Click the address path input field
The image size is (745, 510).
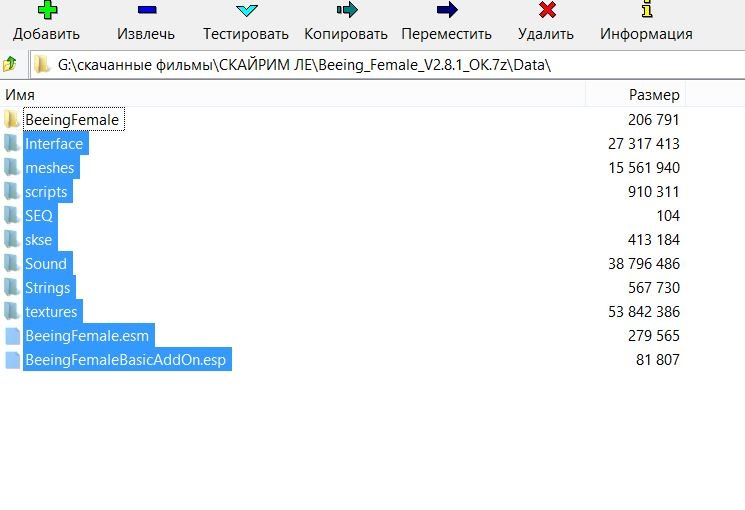[390, 65]
